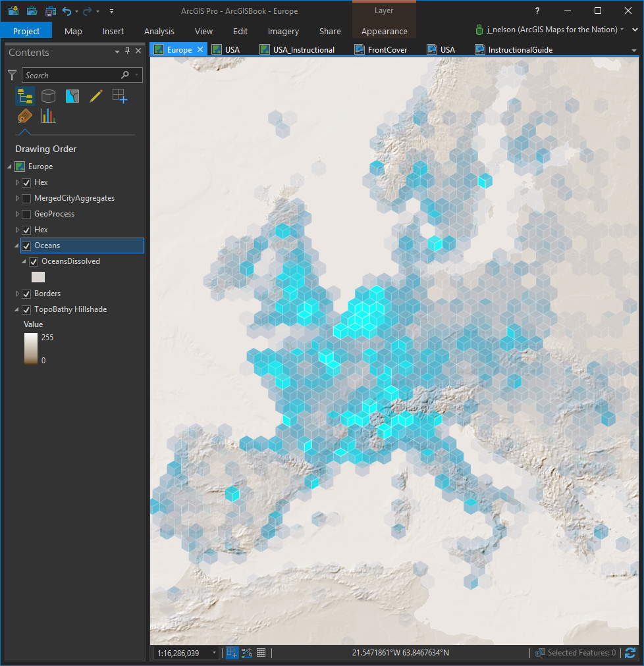Click the Redo arrow icon
This screenshot has height=666, width=644.
[87, 11]
